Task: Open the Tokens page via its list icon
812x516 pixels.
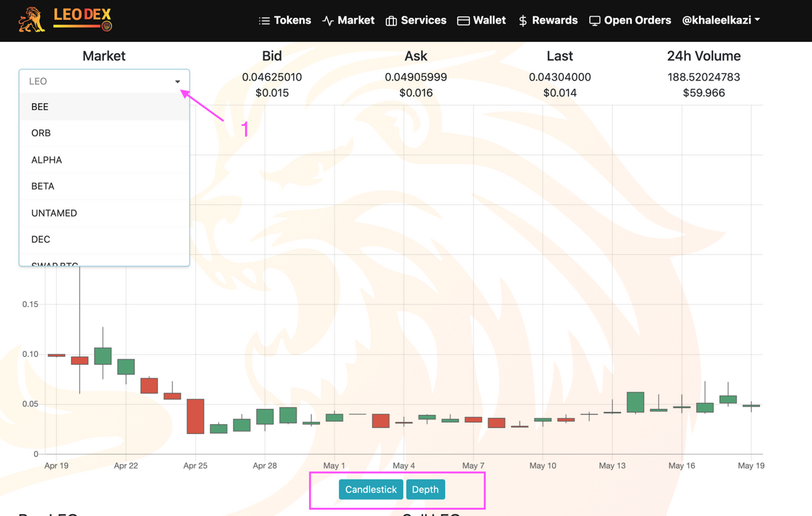Action: click(x=265, y=20)
